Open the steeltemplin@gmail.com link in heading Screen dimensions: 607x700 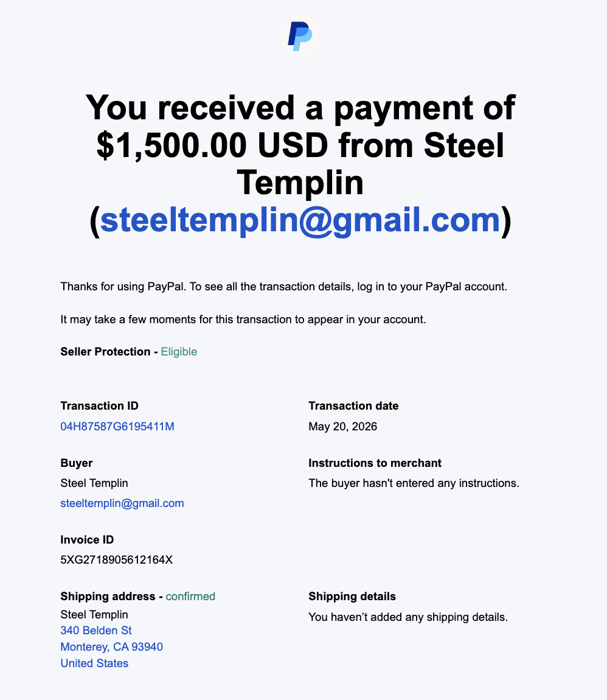[300, 220]
